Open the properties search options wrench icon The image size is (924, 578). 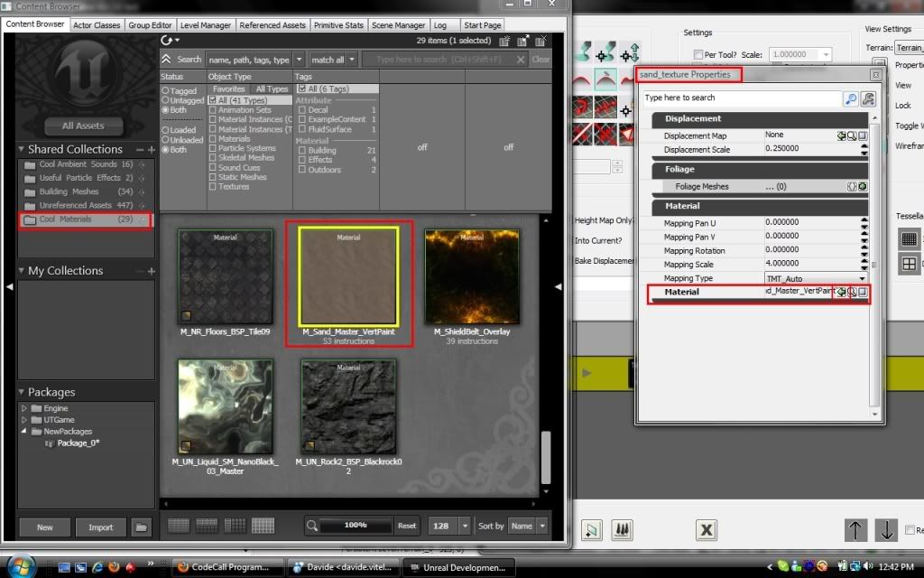point(868,98)
